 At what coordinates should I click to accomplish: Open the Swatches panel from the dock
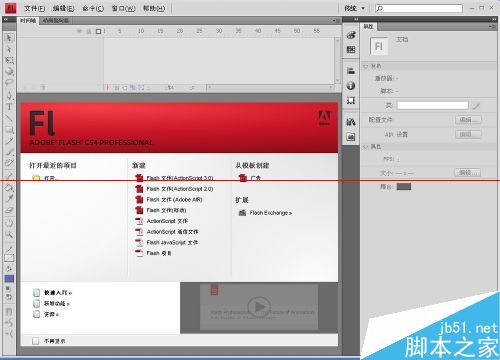[351, 50]
